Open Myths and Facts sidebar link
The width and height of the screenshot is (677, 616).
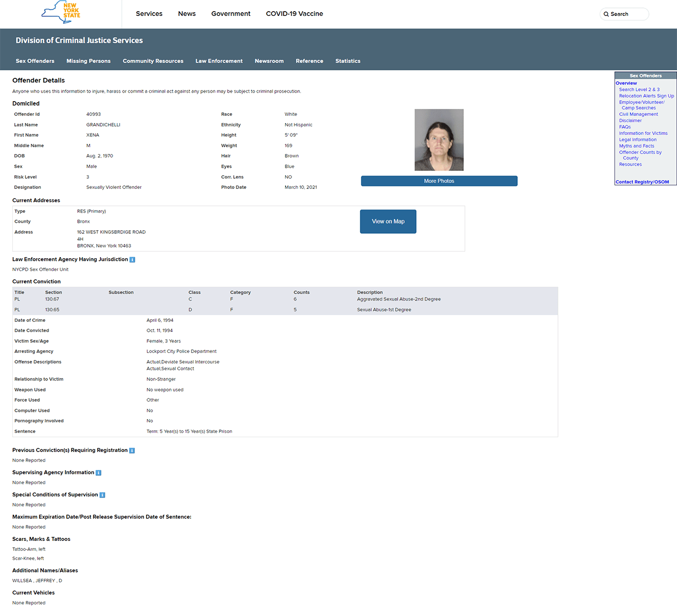coord(636,146)
